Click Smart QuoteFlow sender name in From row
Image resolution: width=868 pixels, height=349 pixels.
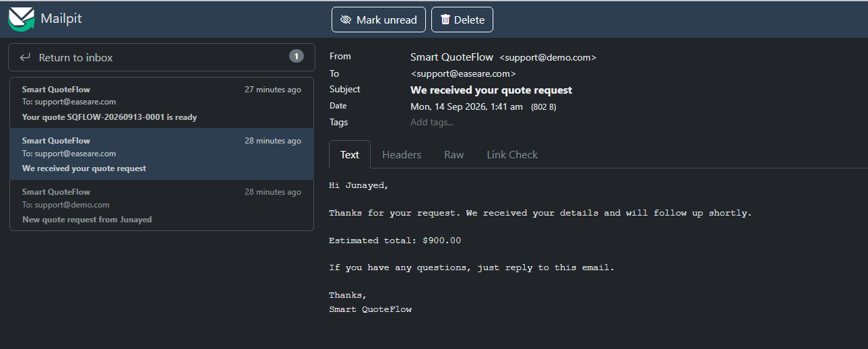point(452,57)
